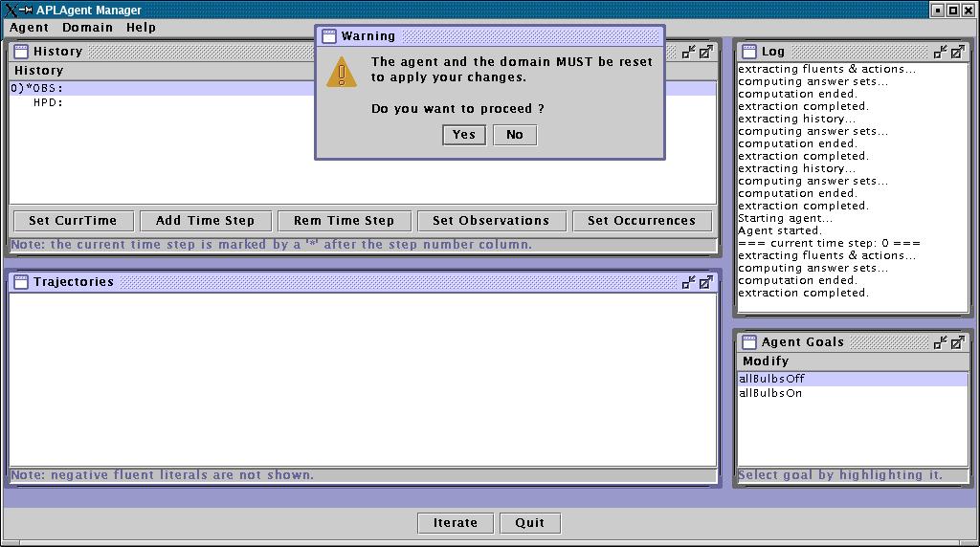Maximize the Log panel
This screenshot has width=980, height=547.
pyautogui.click(x=957, y=52)
